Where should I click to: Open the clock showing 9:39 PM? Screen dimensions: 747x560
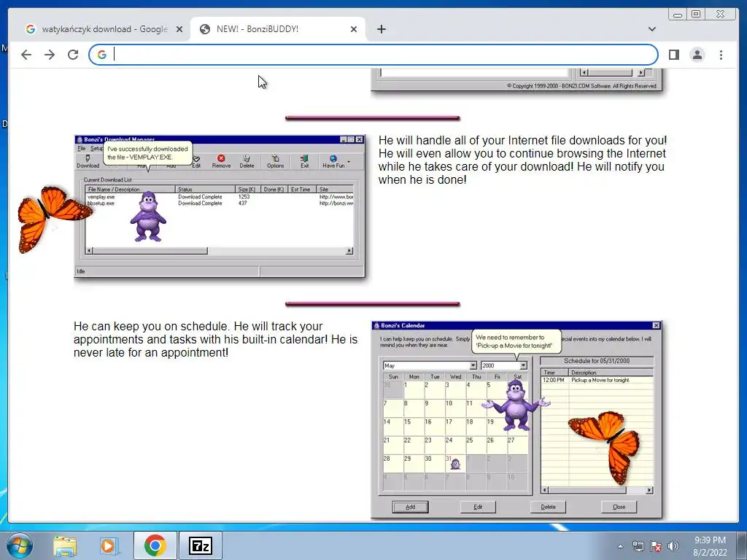point(710,546)
